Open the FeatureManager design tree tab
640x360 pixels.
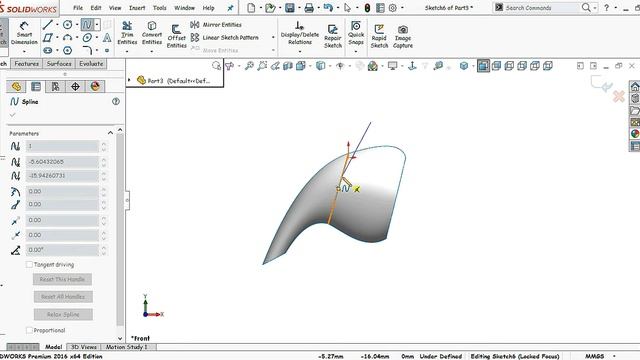pyautogui.click(x=16, y=87)
